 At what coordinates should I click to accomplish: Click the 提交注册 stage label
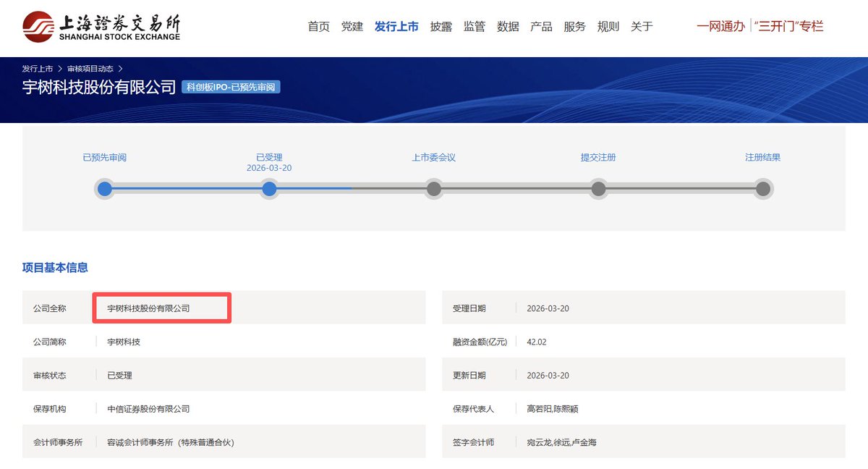(598, 157)
